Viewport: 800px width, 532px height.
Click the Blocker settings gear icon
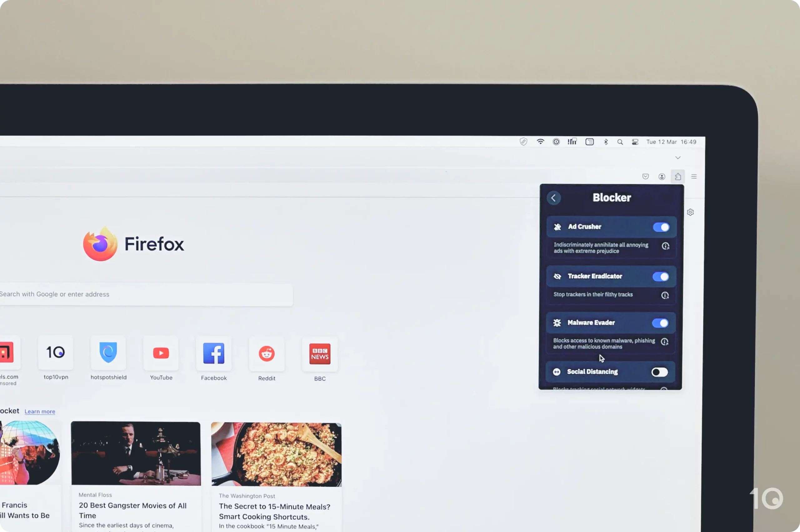click(691, 212)
